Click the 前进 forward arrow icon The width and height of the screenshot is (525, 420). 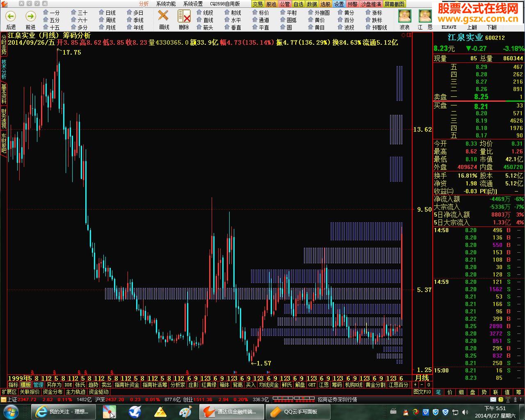click(31, 16)
